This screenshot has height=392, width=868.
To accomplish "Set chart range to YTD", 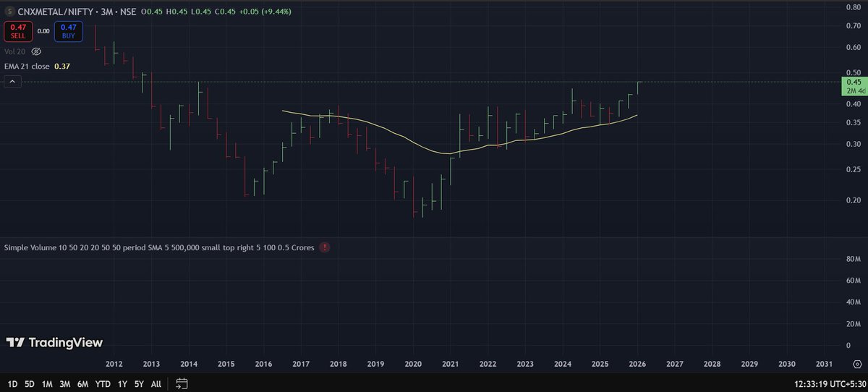I will (103, 383).
